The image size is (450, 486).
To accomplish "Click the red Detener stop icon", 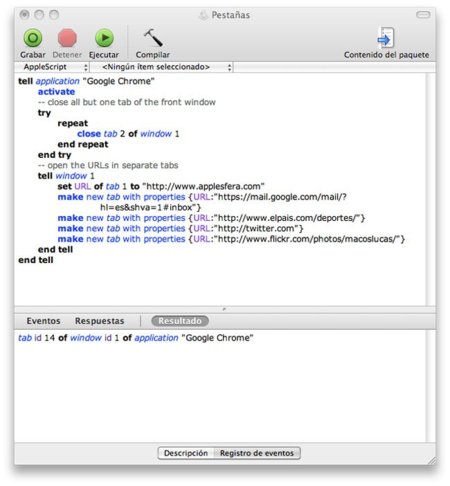I will (x=67, y=38).
